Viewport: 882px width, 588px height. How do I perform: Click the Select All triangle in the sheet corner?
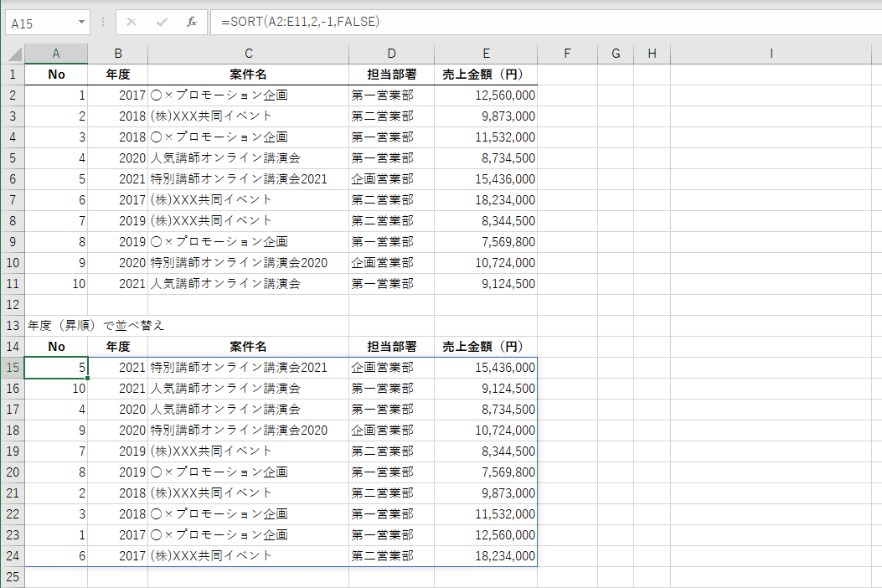point(15,53)
